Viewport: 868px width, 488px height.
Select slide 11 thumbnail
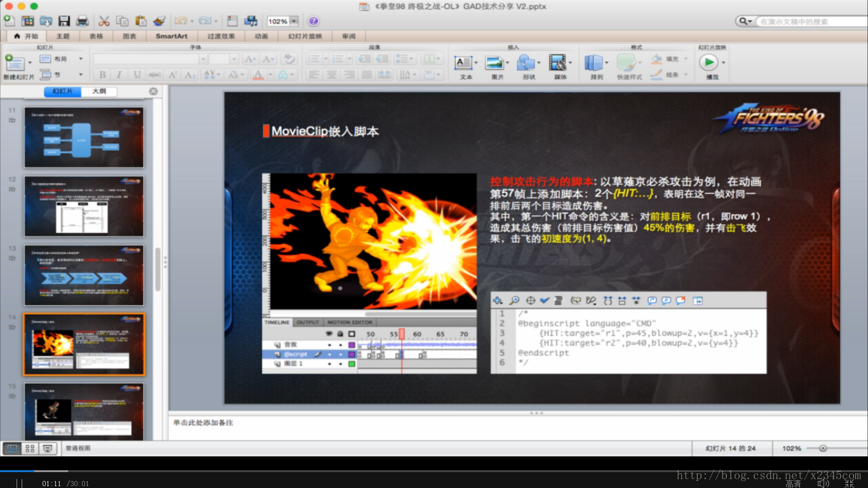[x=84, y=137]
